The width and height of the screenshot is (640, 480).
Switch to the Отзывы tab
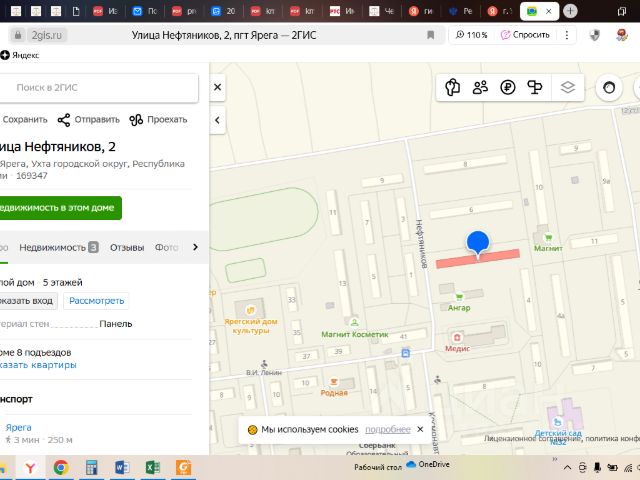[x=127, y=247]
